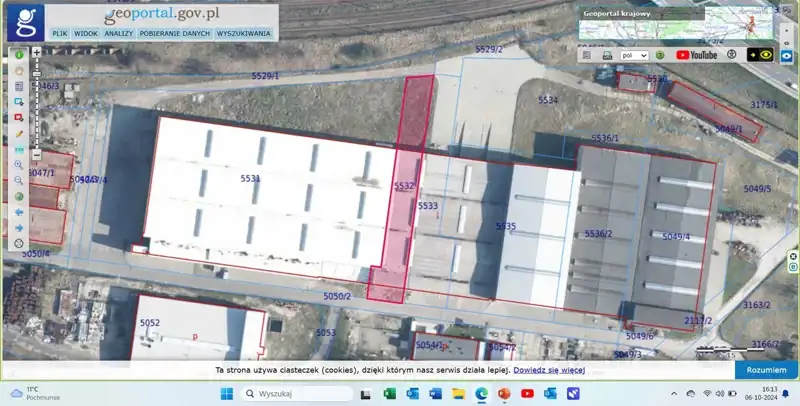
Task: Expand the WYSZUKIWANIA menu
Action: tap(243, 33)
